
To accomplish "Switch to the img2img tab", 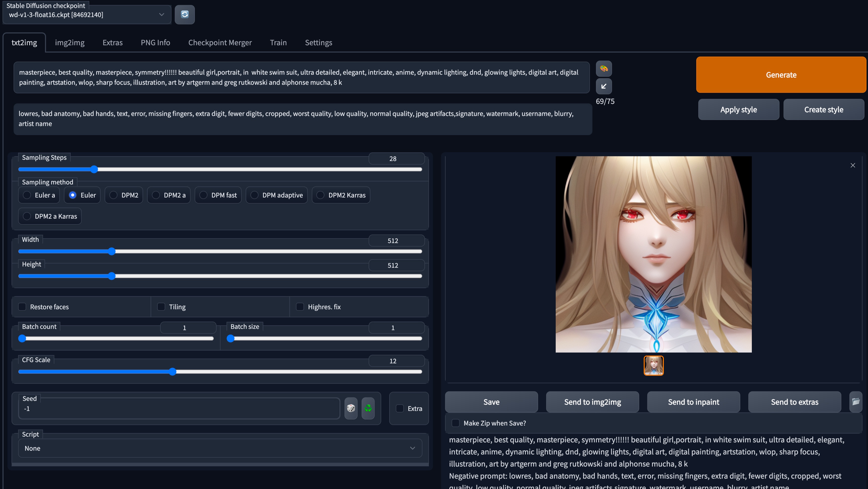I will [x=70, y=43].
